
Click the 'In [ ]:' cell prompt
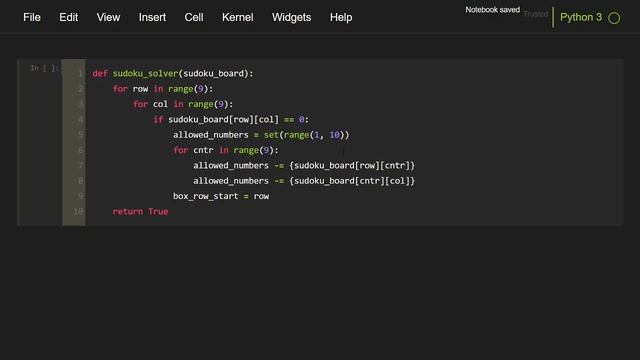(44, 68)
